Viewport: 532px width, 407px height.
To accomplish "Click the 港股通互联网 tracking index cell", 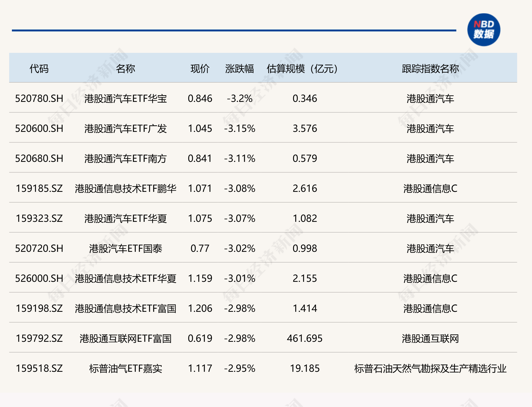I will point(430,338).
